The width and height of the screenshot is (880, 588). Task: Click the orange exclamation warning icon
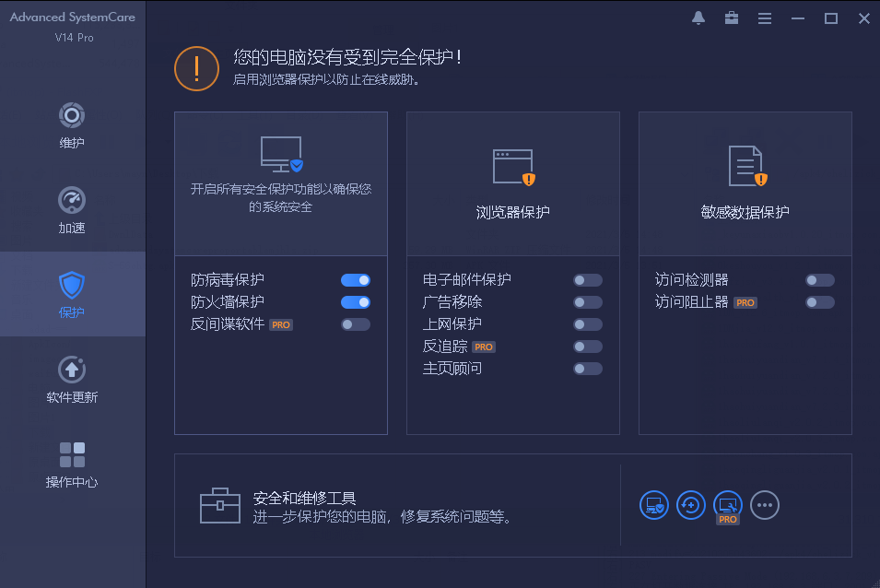[196, 68]
